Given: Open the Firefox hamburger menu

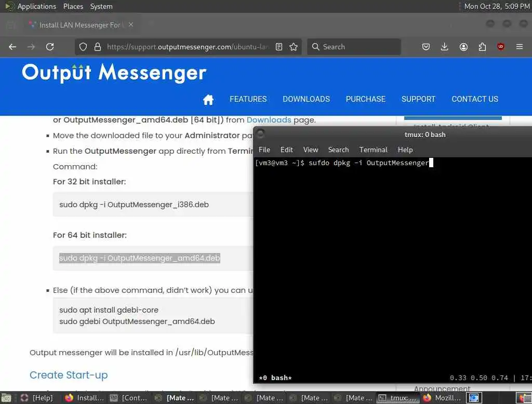Looking at the screenshot, I should [x=520, y=46].
